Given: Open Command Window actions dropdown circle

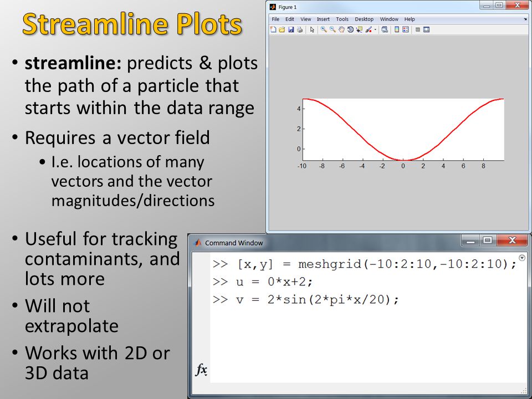Looking at the screenshot, I should coord(522,258).
